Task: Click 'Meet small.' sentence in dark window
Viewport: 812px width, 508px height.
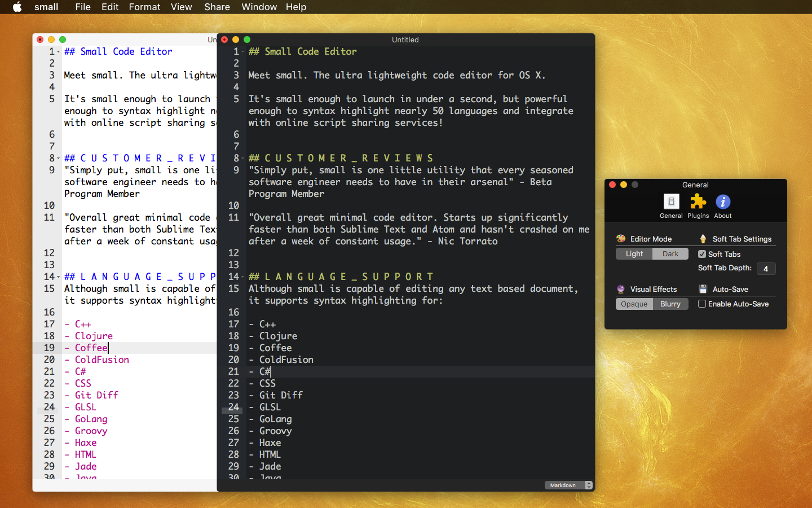Action: pos(277,75)
